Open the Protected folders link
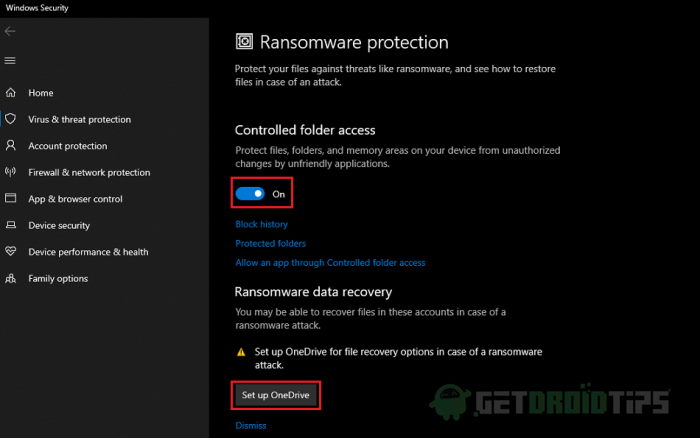Screen dimensions: 700x438 (271, 243)
